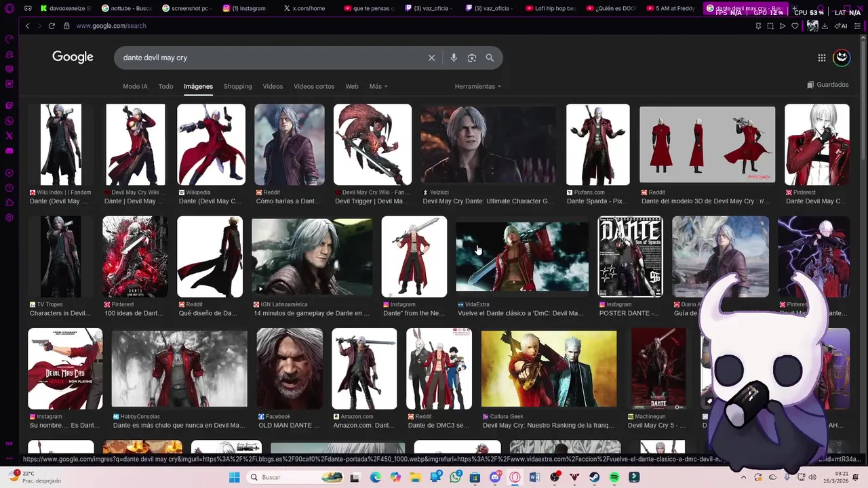Image resolution: width=868 pixels, height=488 pixels.
Task: Open Wikipedia Dante (Devil May C... result
Action: [210, 201]
